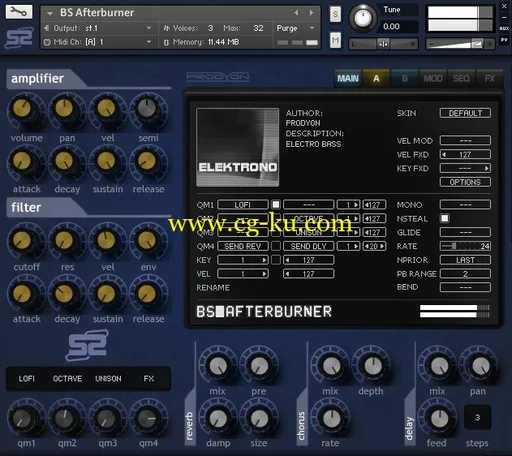Click the DEFAULT skin button
Viewport: 512px width, 456px height.
pos(465,113)
